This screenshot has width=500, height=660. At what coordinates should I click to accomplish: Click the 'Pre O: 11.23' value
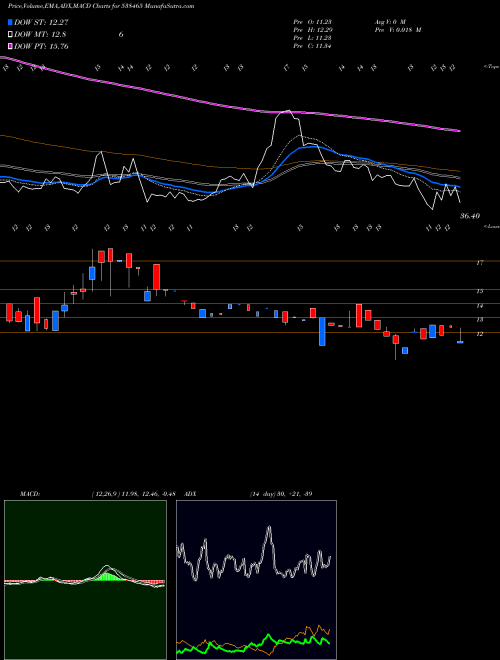[x=312, y=22]
